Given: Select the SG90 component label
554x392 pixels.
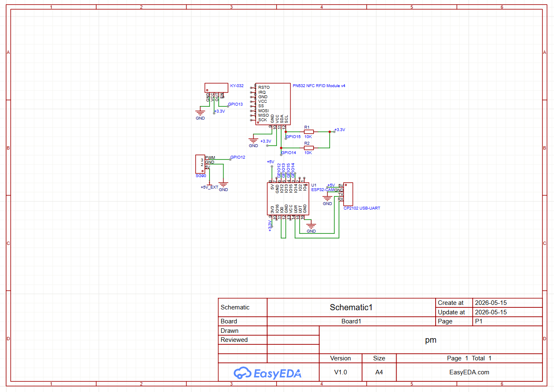Looking at the screenshot, I should tap(201, 176).
